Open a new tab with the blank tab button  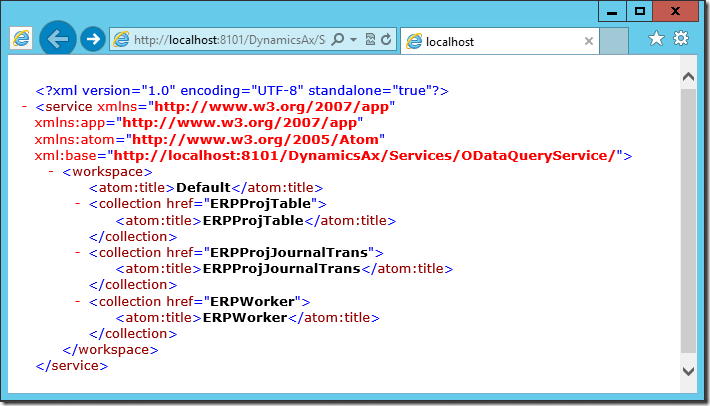point(614,41)
